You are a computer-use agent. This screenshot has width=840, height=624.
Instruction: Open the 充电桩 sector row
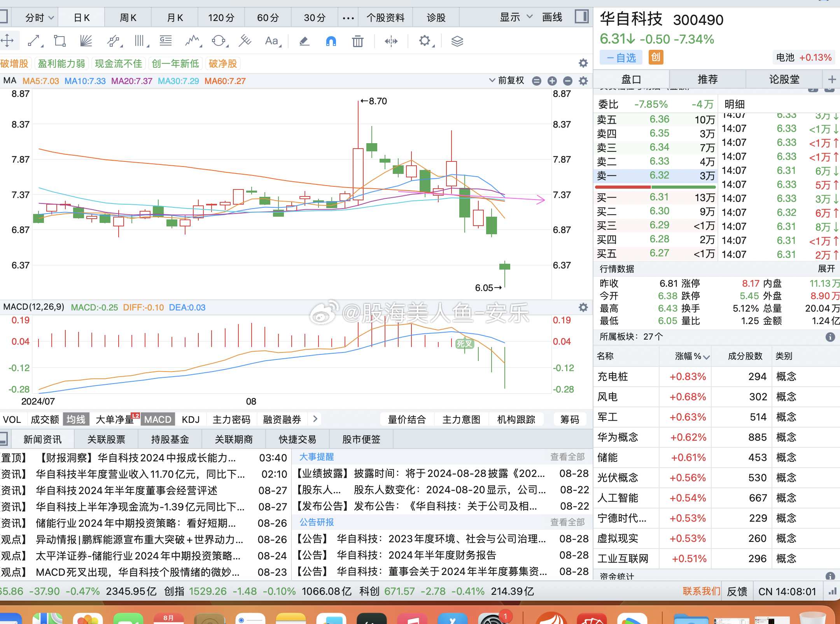click(x=613, y=377)
